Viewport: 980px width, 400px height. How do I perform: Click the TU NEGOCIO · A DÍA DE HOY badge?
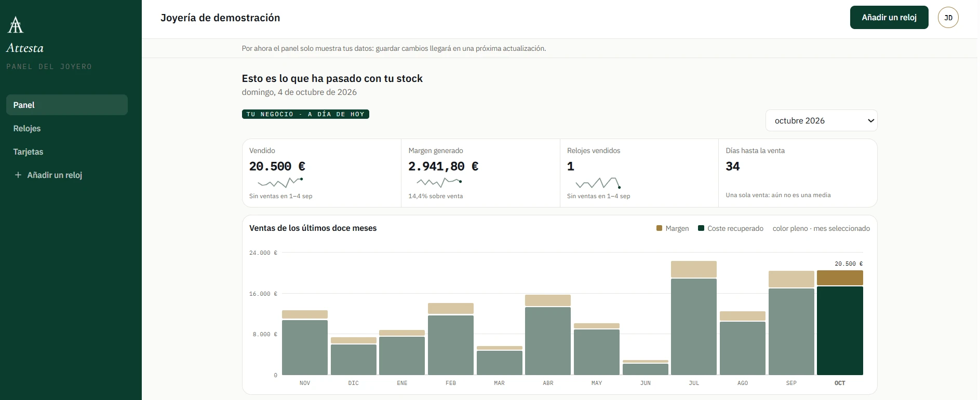coord(305,114)
